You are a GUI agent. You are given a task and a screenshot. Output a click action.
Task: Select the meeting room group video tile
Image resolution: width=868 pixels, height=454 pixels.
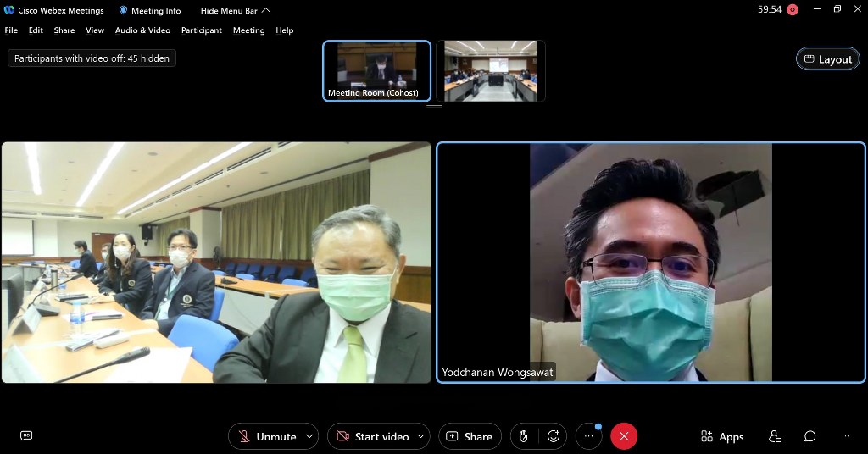coord(216,262)
